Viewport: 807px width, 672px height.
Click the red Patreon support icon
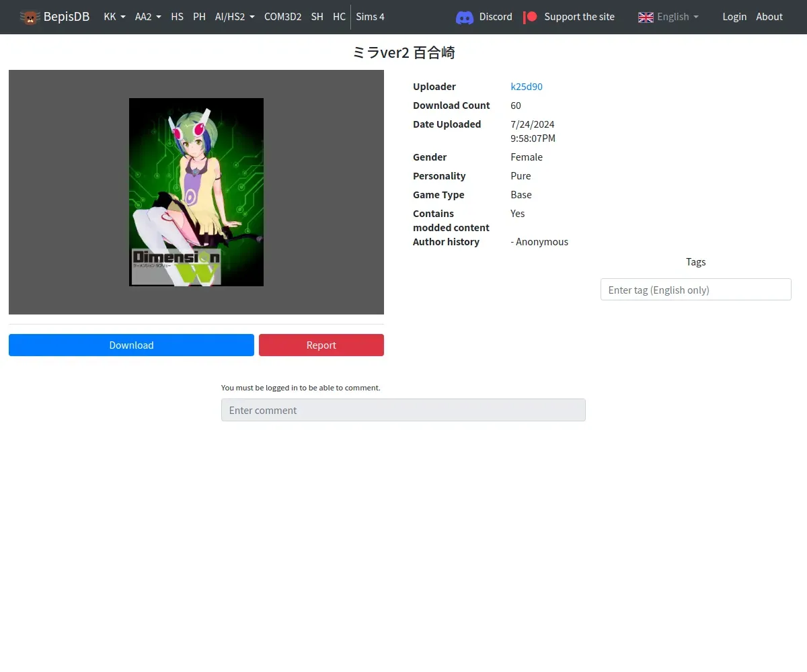click(531, 17)
